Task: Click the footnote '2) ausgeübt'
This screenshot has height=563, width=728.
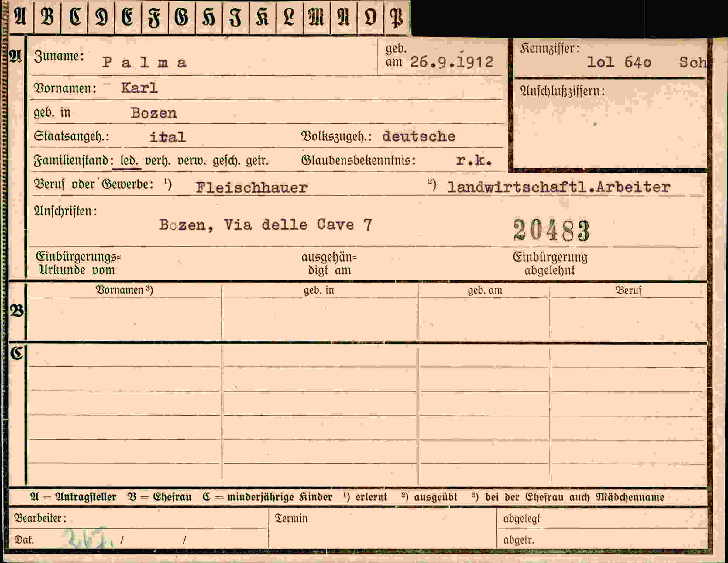Action: (x=429, y=497)
